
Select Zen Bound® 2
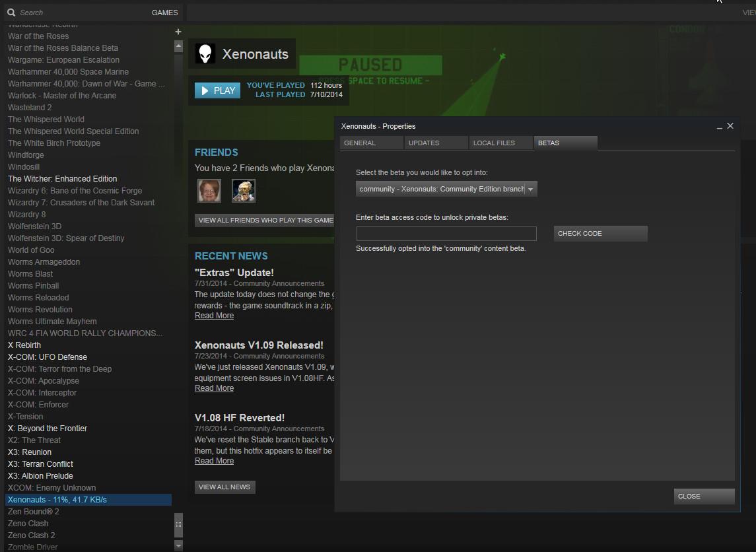(x=33, y=512)
